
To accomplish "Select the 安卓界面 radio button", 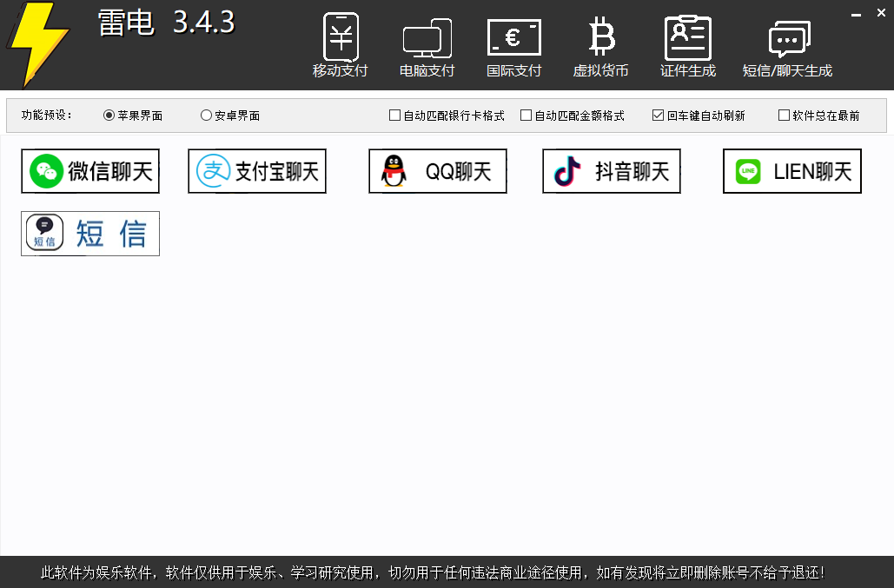I will [207, 116].
